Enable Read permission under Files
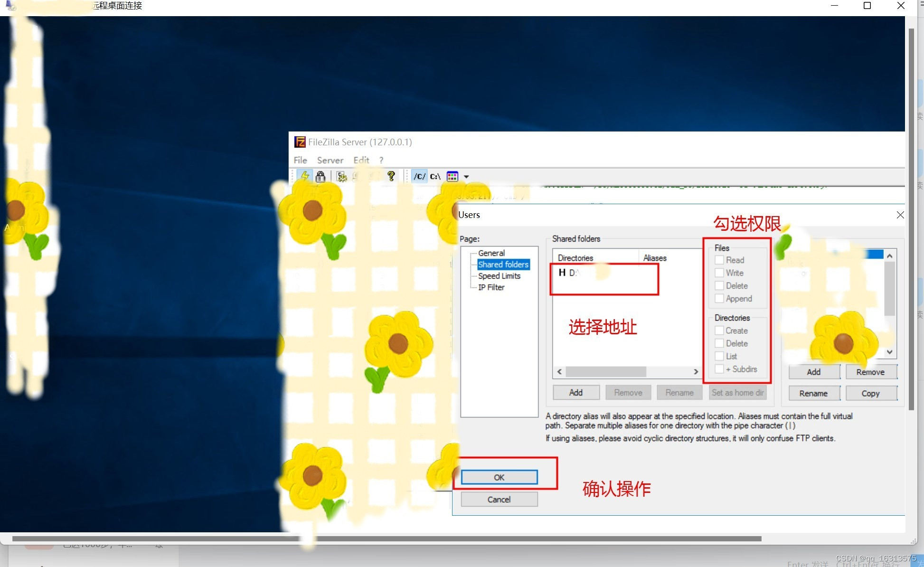The image size is (924, 567). click(719, 260)
